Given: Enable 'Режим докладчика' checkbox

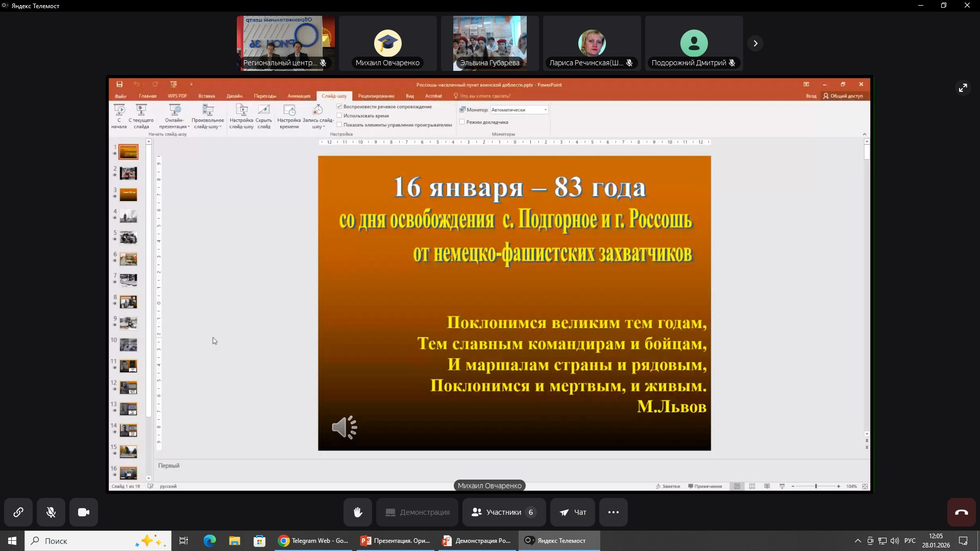Looking at the screenshot, I should click(x=462, y=122).
